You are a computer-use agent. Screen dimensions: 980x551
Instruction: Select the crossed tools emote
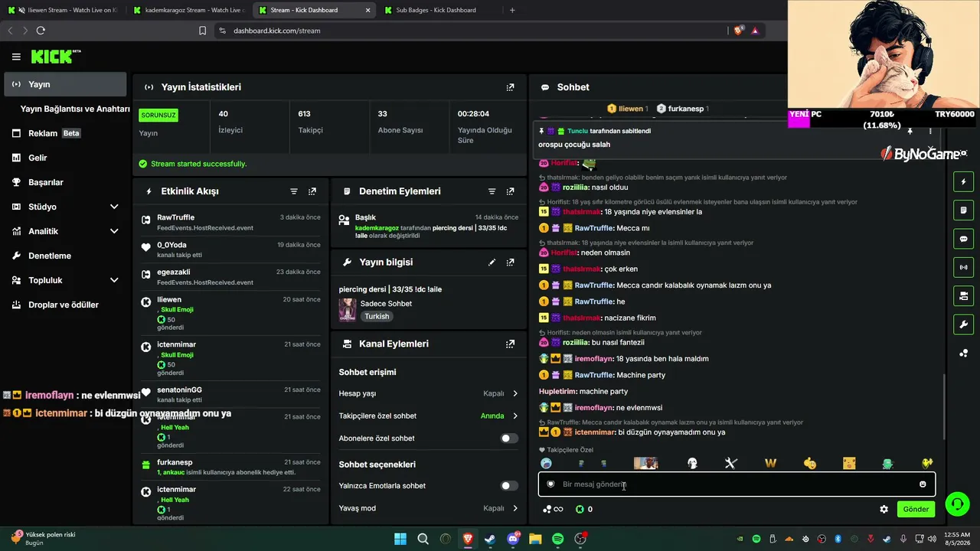[x=730, y=463]
